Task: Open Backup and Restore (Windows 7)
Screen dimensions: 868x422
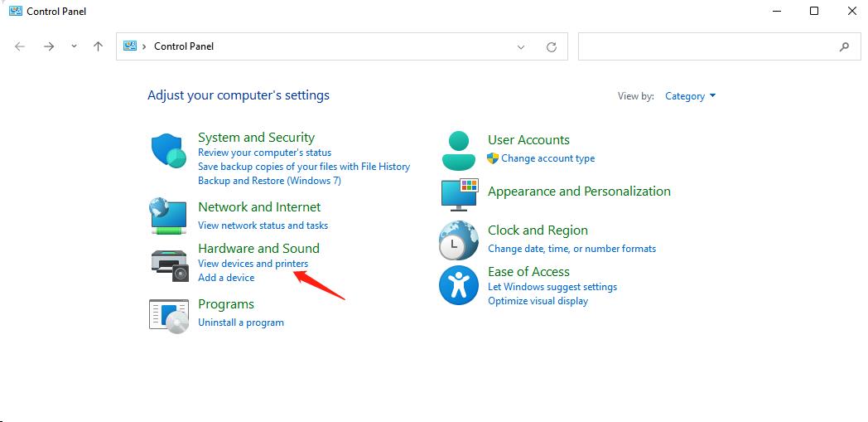Action: click(x=269, y=181)
